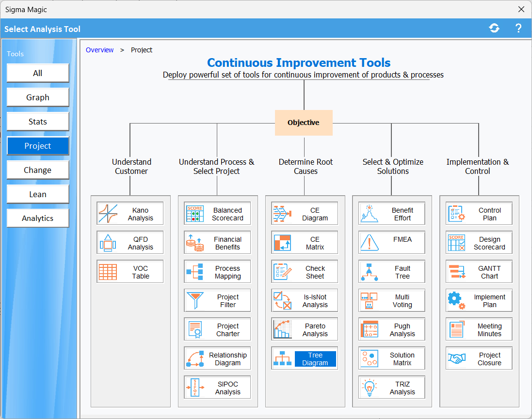Click the Tree Diagram hierarchy icon
Viewport: 532px width, 419px height.
tap(282, 358)
